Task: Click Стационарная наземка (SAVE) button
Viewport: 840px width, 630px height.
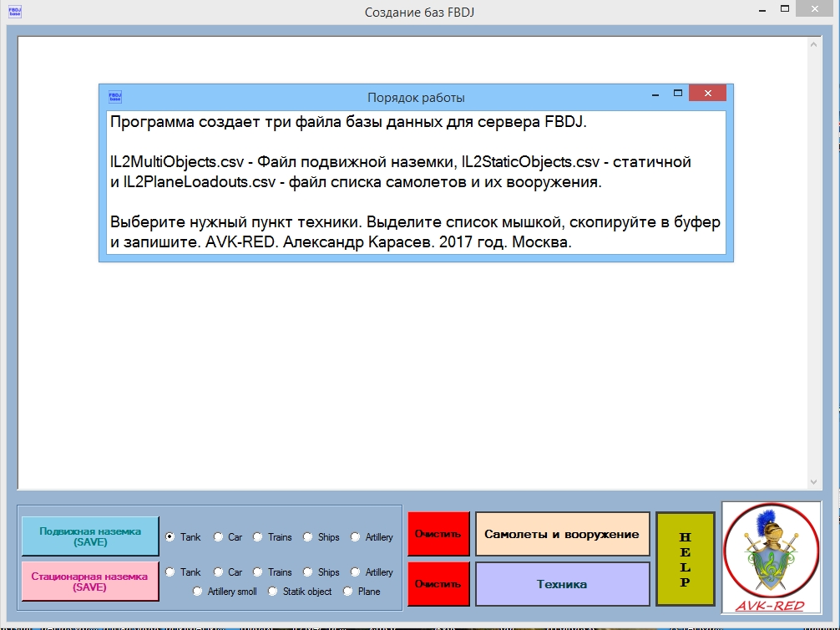Action: tap(90, 582)
